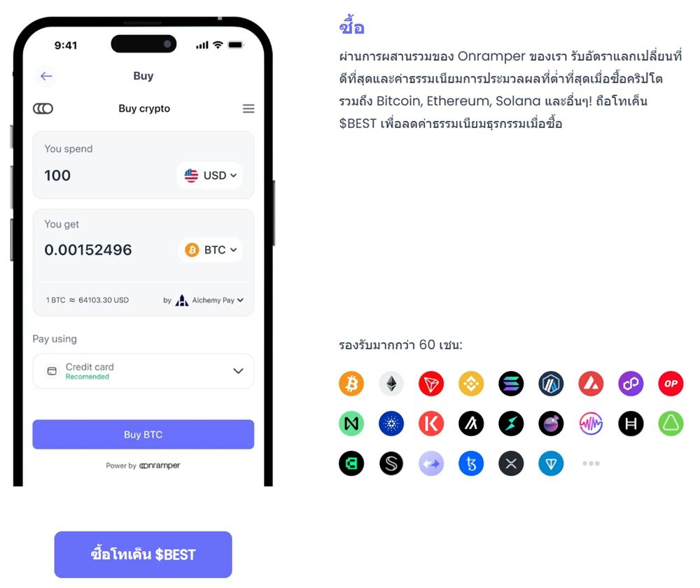The width and height of the screenshot is (700, 588).
Task: Click the Onramper logo beside Buy crypto
Action: tap(43, 108)
